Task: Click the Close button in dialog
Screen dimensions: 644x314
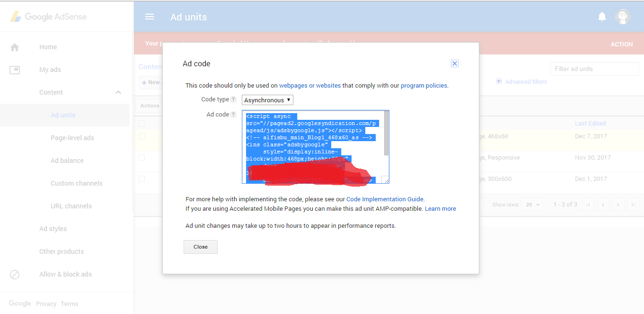Action: click(201, 247)
